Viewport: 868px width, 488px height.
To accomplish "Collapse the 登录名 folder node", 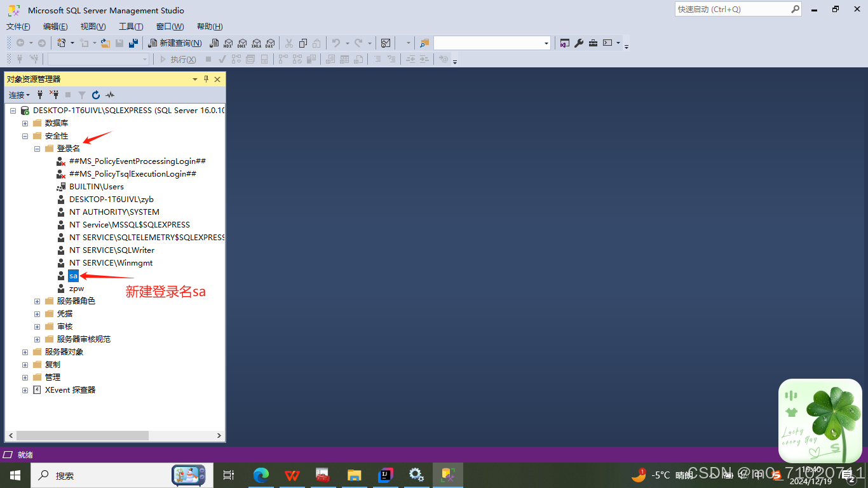I will pos(37,149).
